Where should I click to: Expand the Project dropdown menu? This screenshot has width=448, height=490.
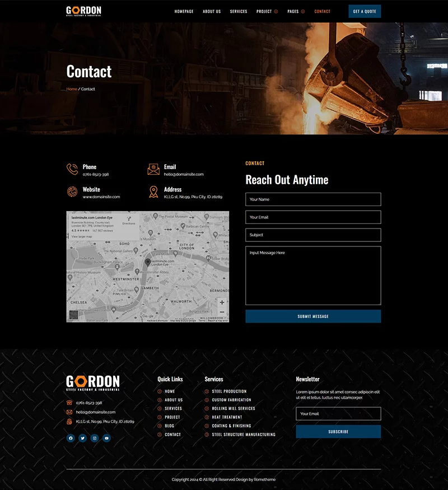(x=267, y=11)
